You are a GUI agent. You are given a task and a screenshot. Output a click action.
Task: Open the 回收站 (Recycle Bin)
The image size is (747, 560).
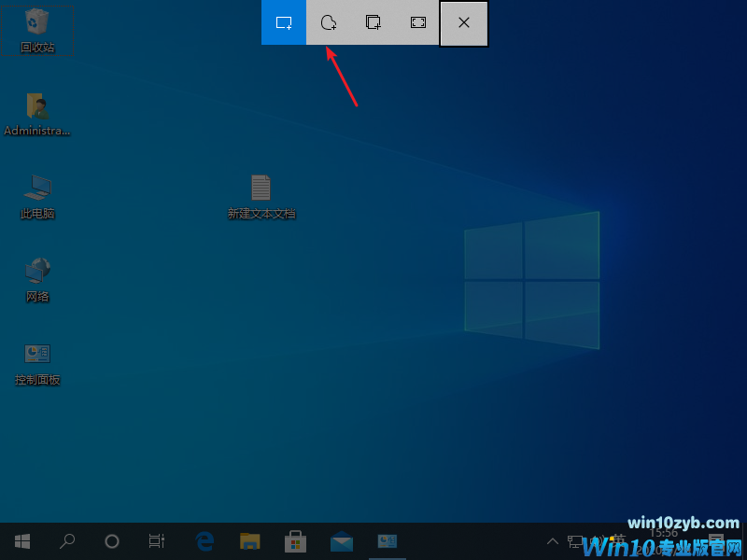(x=37, y=28)
